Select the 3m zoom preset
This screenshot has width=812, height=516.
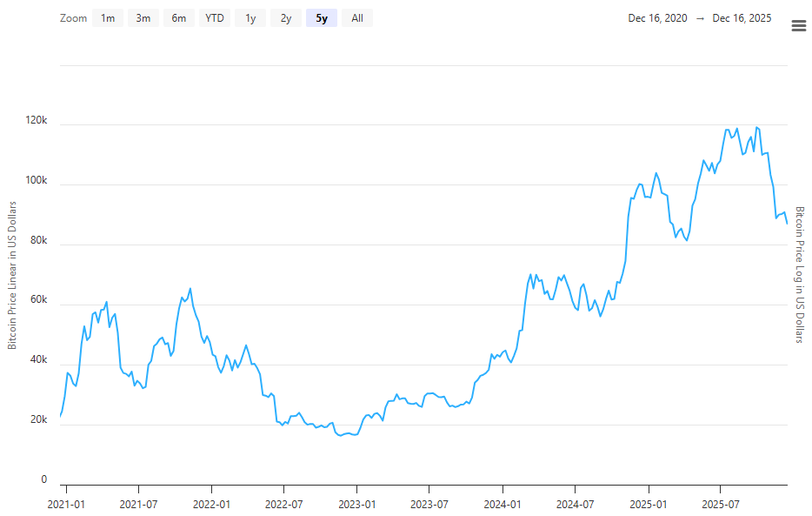coord(143,17)
